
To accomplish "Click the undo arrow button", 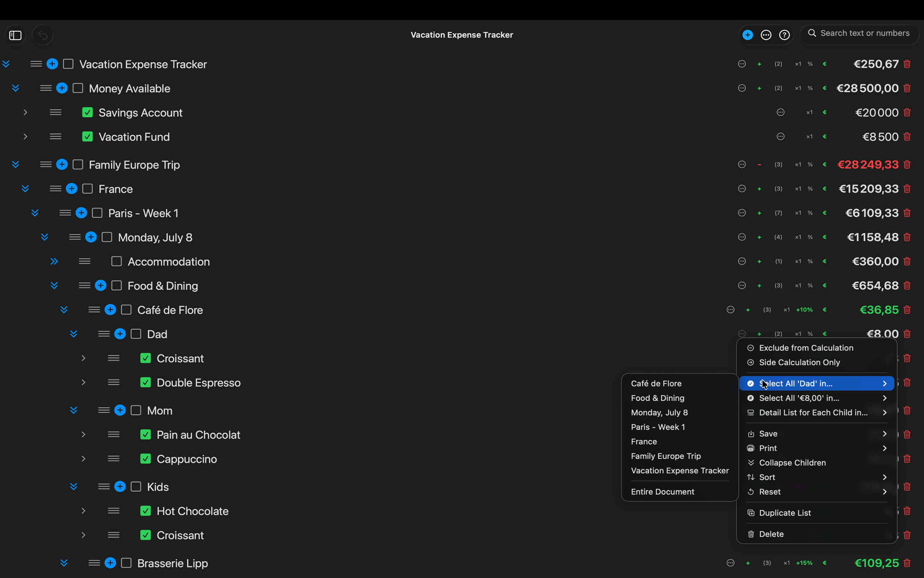I will 43,35.
